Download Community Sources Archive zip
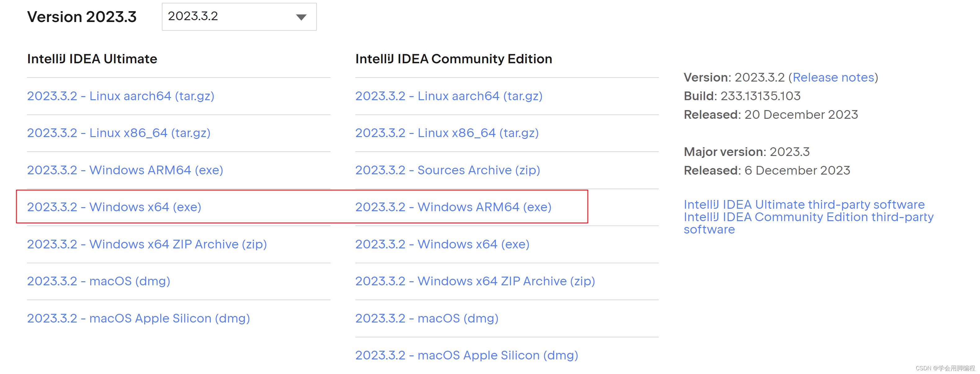This screenshot has height=374, width=980. tap(448, 170)
